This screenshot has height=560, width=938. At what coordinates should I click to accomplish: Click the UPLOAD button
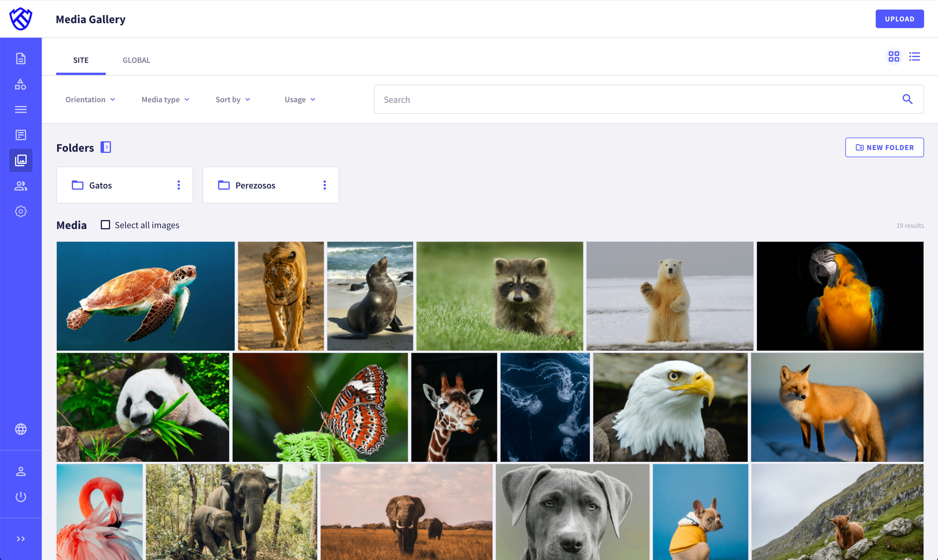pos(899,19)
